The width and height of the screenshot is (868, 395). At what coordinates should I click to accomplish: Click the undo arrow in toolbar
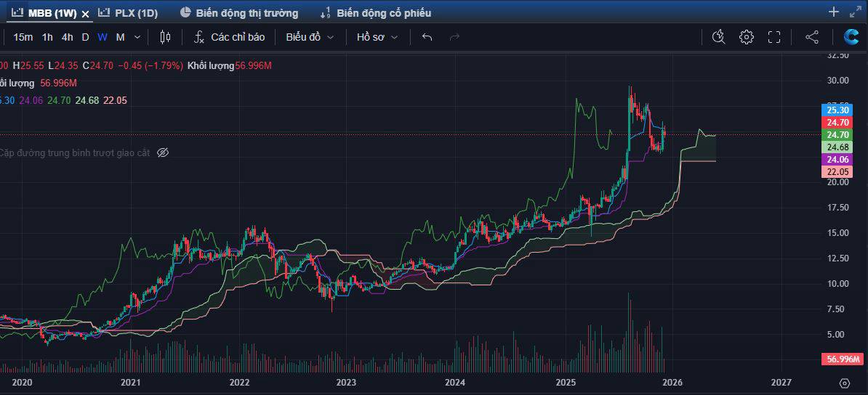point(427,37)
